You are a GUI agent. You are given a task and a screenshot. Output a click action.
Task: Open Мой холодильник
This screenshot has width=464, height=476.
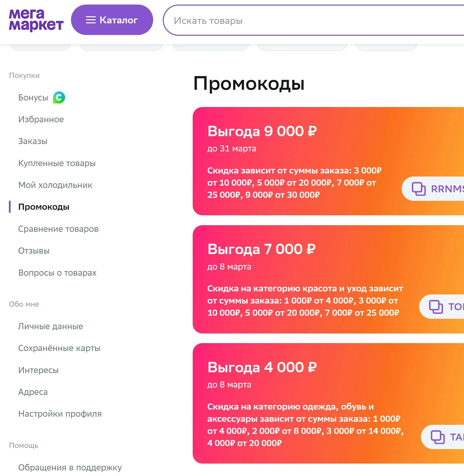[x=55, y=185]
